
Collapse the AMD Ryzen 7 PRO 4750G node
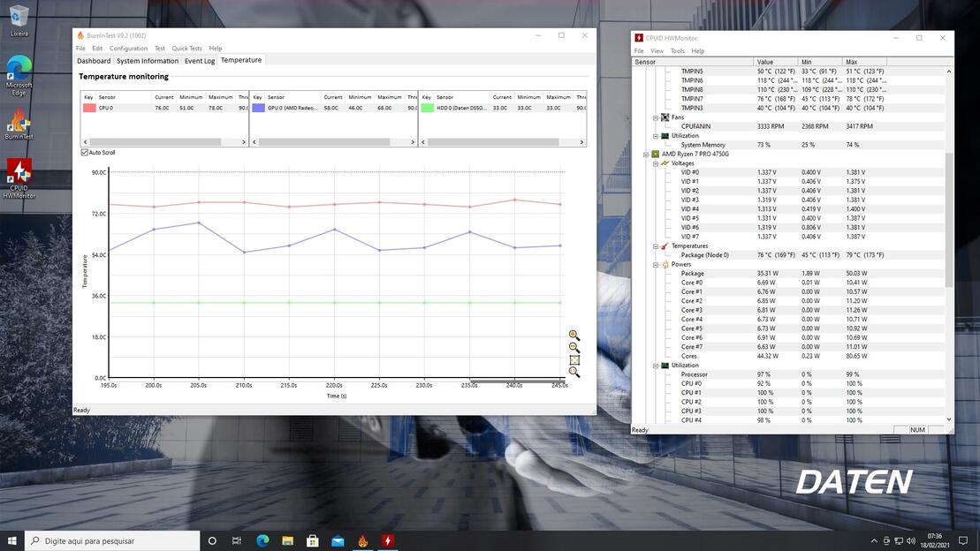646,155
